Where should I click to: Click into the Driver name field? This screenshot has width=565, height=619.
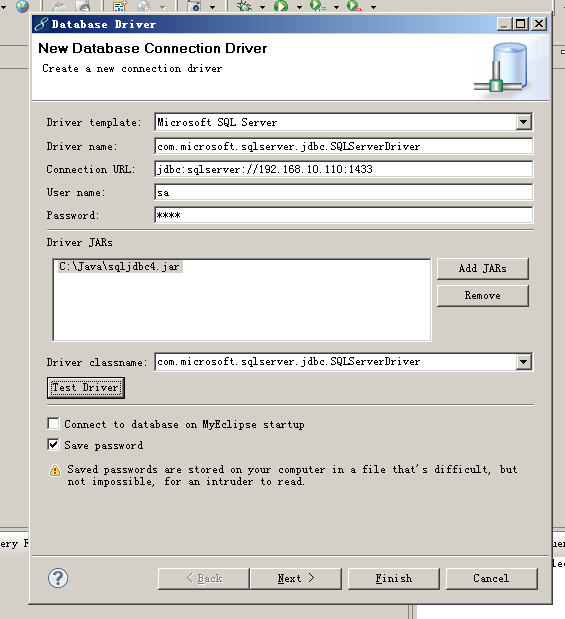pyautogui.click(x=344, y=146)
